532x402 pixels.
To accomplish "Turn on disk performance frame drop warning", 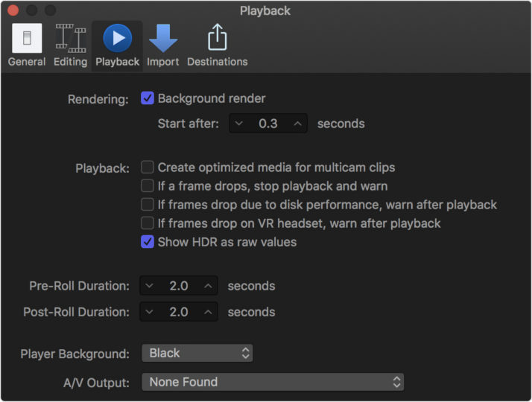I will (148, 205).
